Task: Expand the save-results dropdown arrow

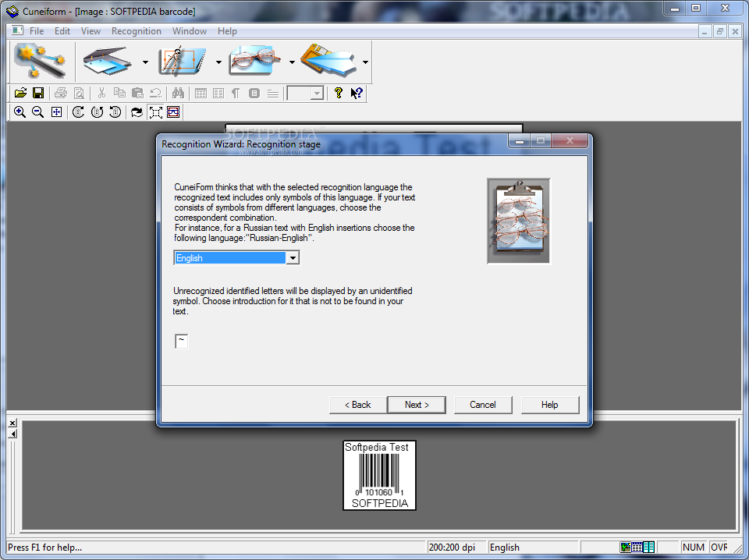Action: [365, 62]
